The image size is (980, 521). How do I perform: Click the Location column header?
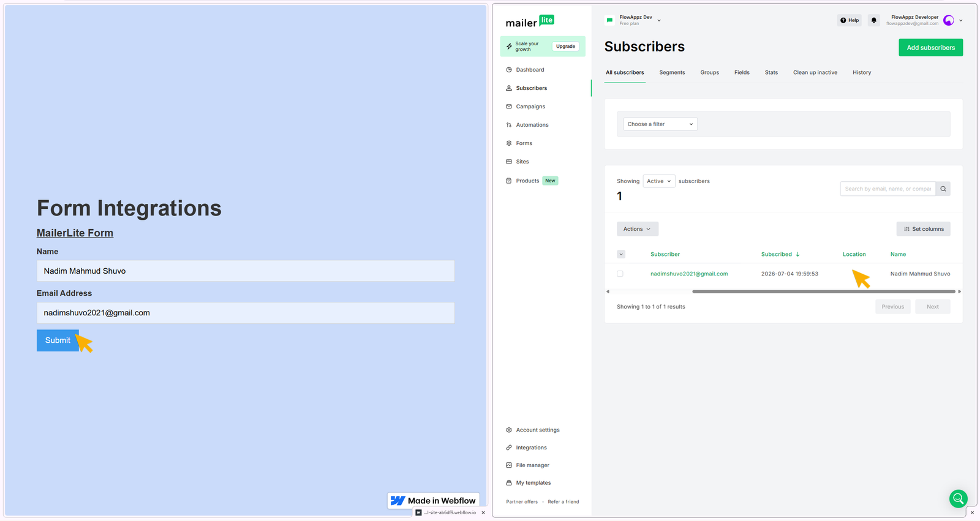coord(854,254)
